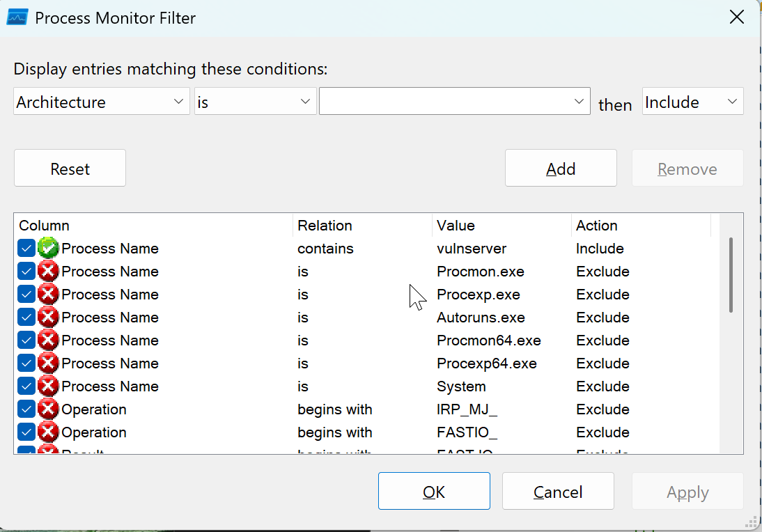Toggle the FASTIO_ operation filter checkbox
Image resolution: width=762 pixels, height=532 pixels.
pyautogui.click(x=26, y=432)
